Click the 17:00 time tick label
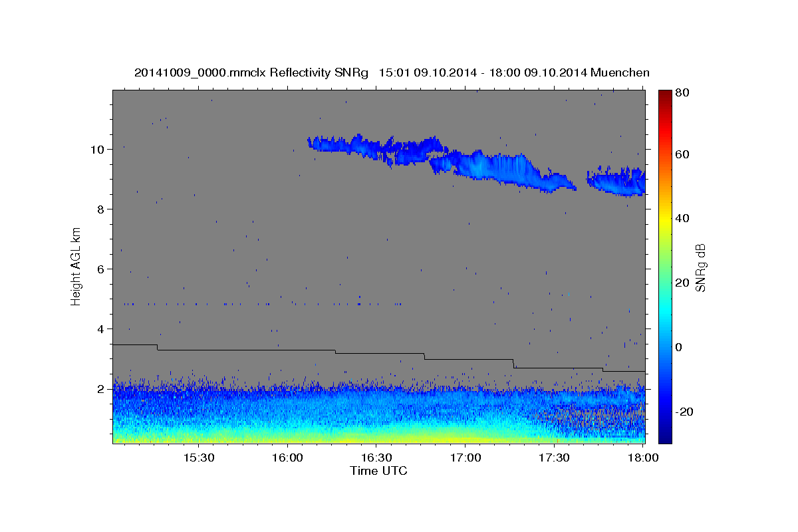 (465, 458)
